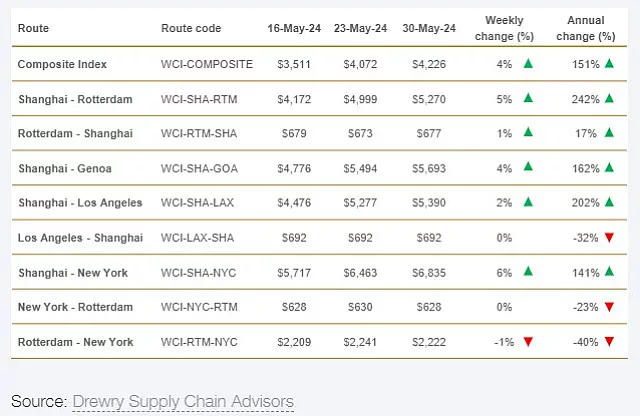Screen dimensions: 640x416
Task: Select the Weekly change (%) header
Action: coord(509,28)
